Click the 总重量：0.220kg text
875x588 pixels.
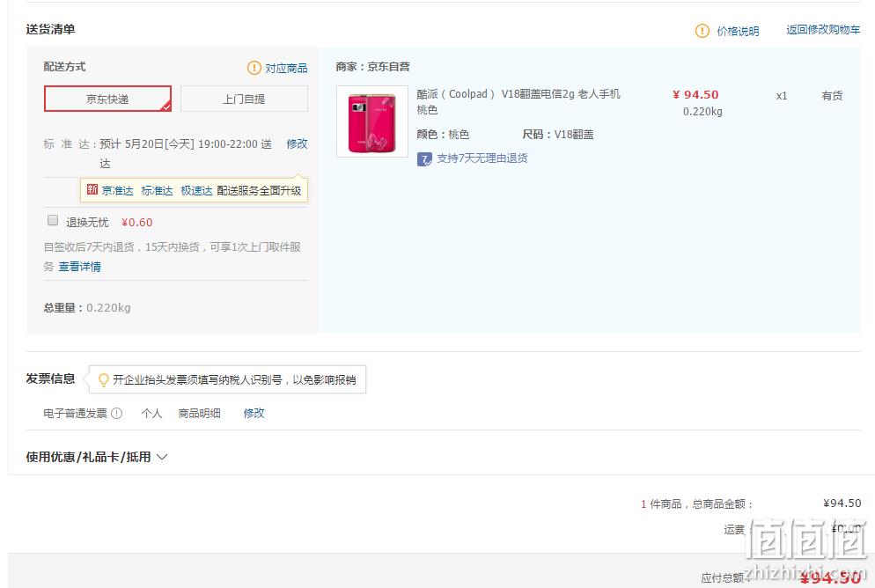coord(87,308)
